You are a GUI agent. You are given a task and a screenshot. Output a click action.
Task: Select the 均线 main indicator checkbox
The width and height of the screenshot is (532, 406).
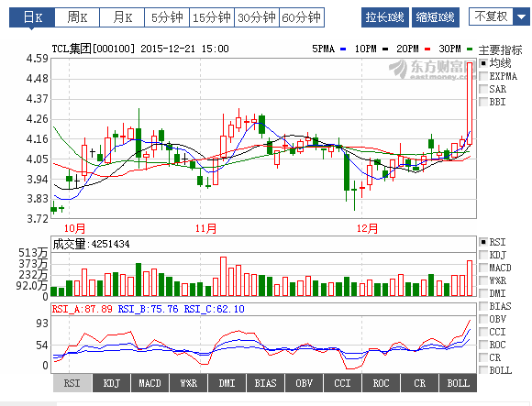(483, 63)
